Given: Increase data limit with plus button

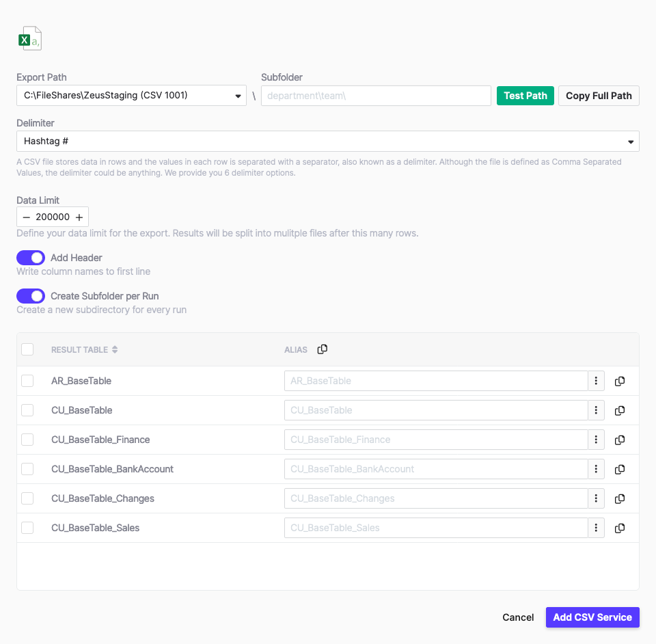Looking at the screenshot, I should pyautogui.click(x=79, y=217).
